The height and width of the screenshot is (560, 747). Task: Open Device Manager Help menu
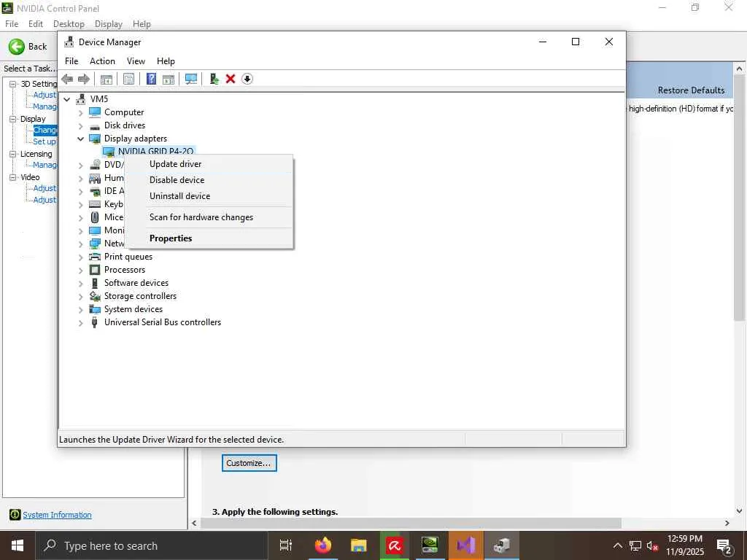166,61
